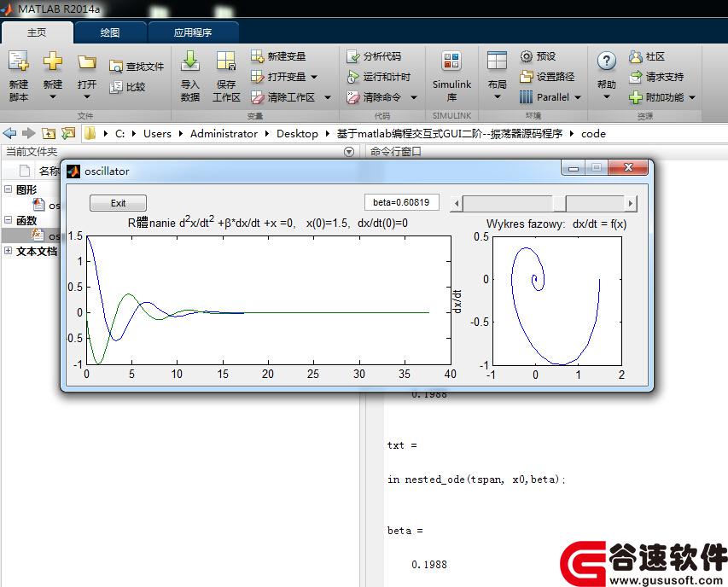Screen dimensions: 728x587
Task: Click the Exit button in oscillator window
Action: (x=118, y=203)
